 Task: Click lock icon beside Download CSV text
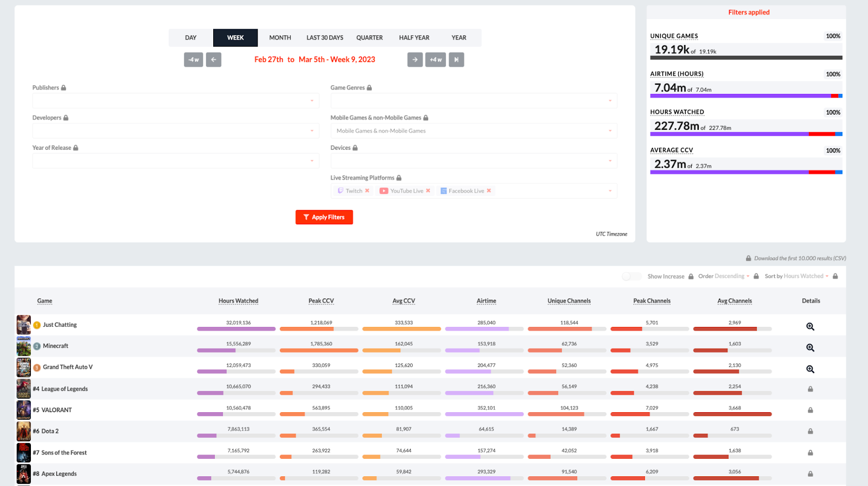point(749,258)
